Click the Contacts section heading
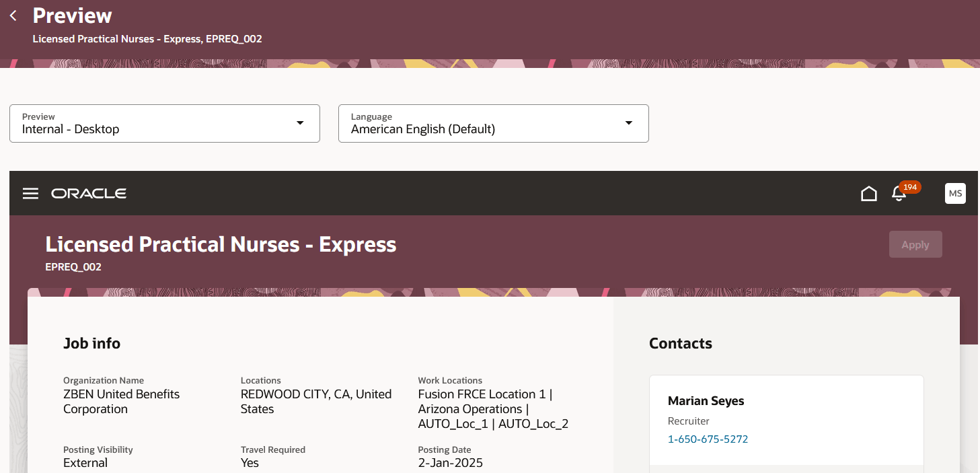980x473 pixels. [681, 343]
